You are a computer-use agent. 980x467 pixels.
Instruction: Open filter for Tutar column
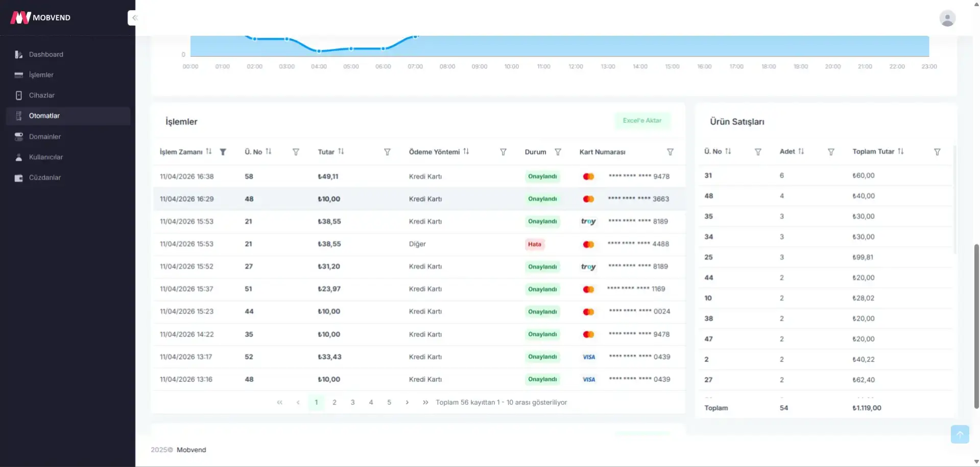click(387, 152)
